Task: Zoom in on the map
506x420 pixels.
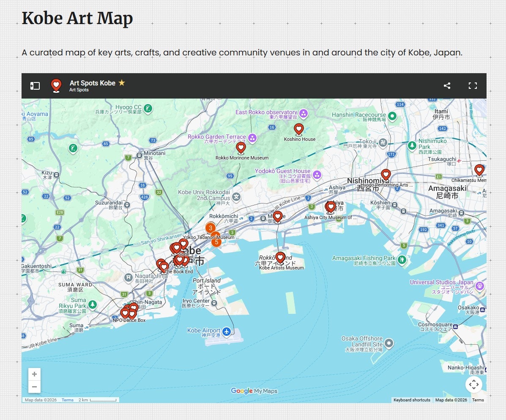Action: (x=35, y=374)
